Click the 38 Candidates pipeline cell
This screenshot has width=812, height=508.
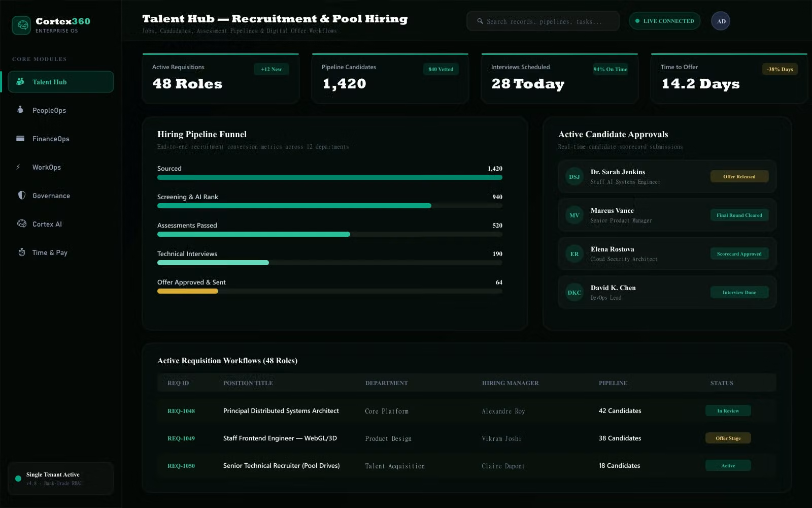click(620, 438)
